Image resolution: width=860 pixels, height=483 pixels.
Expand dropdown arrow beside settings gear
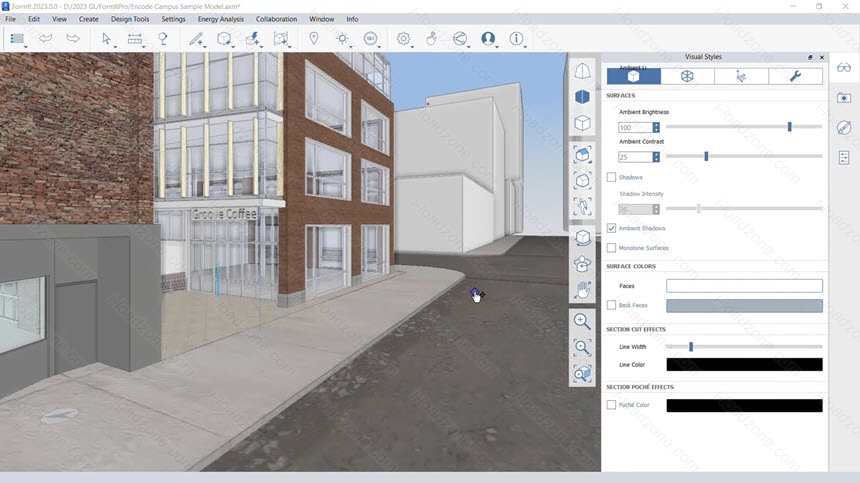(x=412, y=47)
